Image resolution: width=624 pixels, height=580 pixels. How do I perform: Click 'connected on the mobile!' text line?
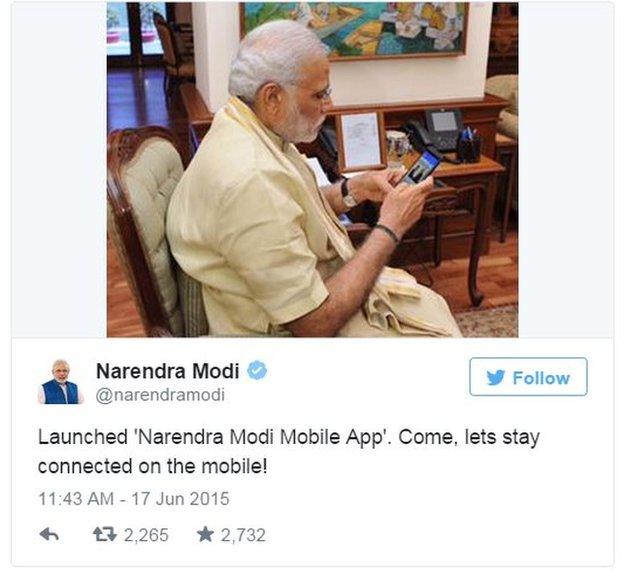tap(152, 467)
